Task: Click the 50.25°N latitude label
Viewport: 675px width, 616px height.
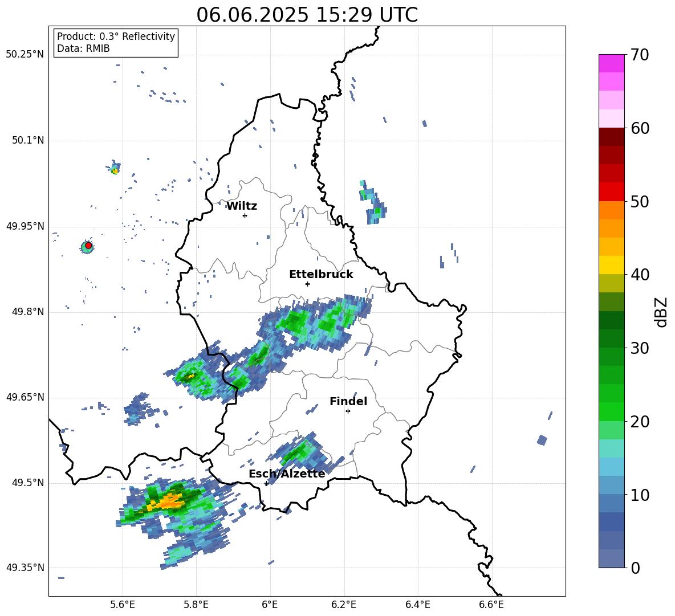Action: pyautogui.click(x=25, y=54)
